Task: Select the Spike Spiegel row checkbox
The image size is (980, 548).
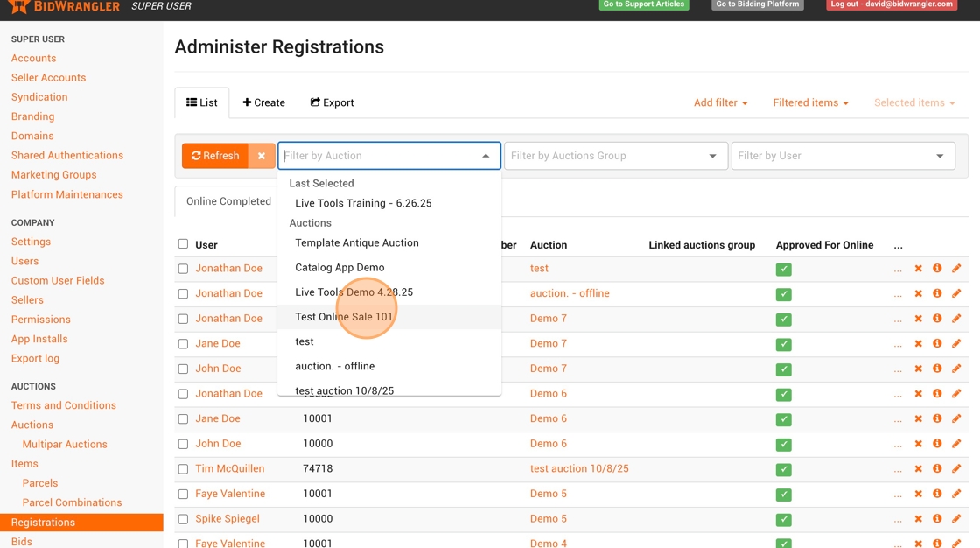Action: point(183,519)
